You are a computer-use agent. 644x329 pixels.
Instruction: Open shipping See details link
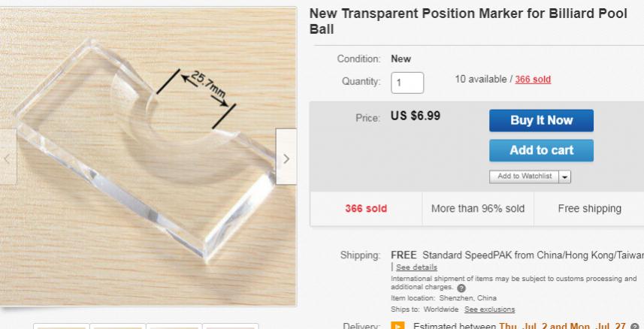pos(416,267)
